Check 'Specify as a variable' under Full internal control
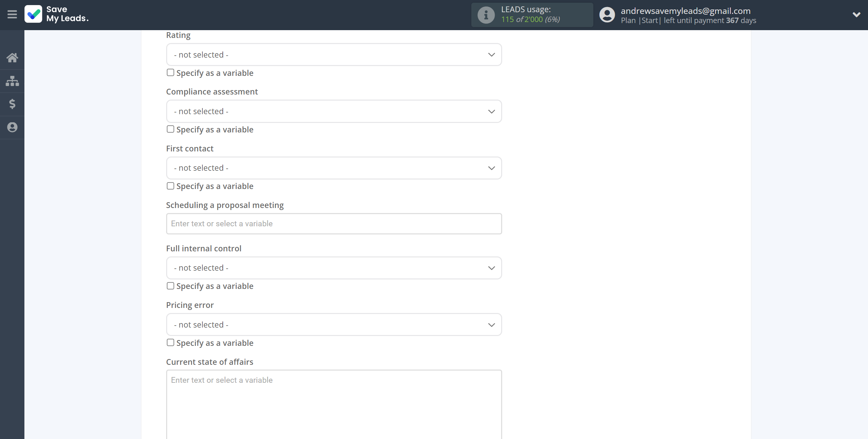Screen dimensions: 868x439 coord(171,286)
